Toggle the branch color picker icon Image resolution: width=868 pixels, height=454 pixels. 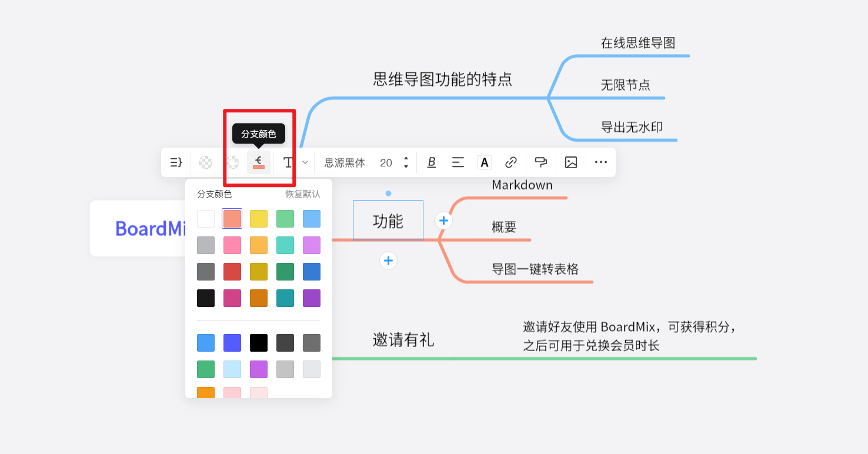click(x=259, y=162)
